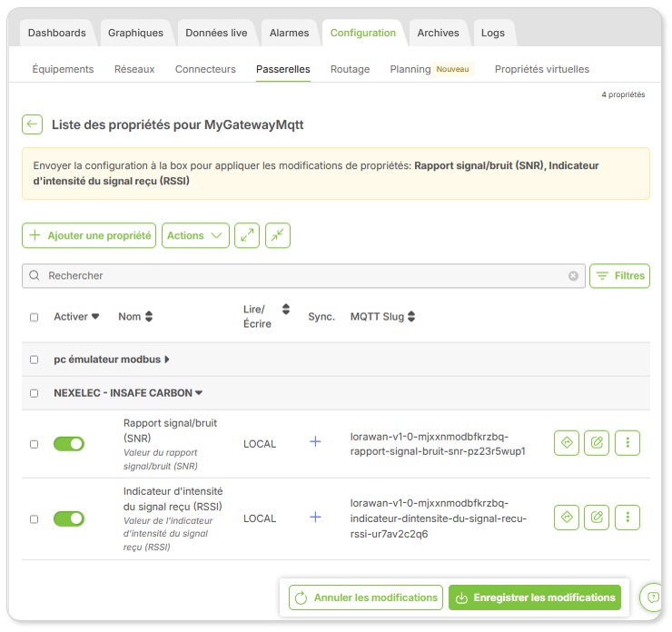Go to the Réseaux sub-tab
Image resolution: width=672 pixels, height=632 pixels.
coord(134,69)
